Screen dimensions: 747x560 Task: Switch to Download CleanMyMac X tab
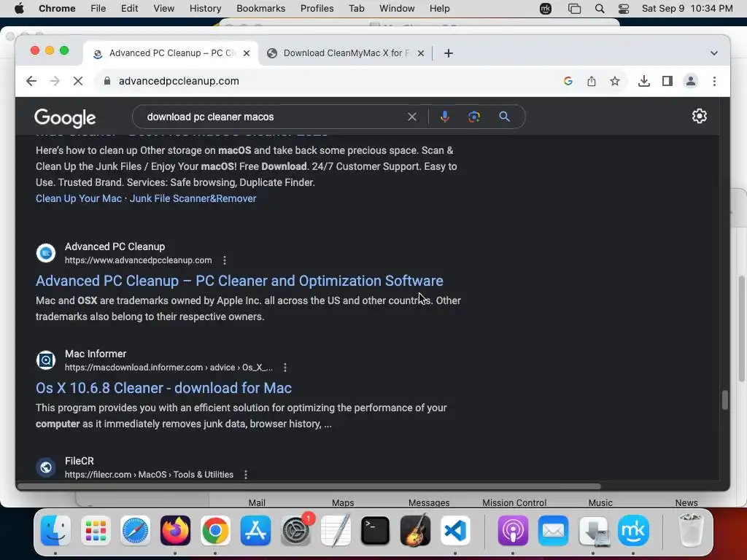pos(345,52)
